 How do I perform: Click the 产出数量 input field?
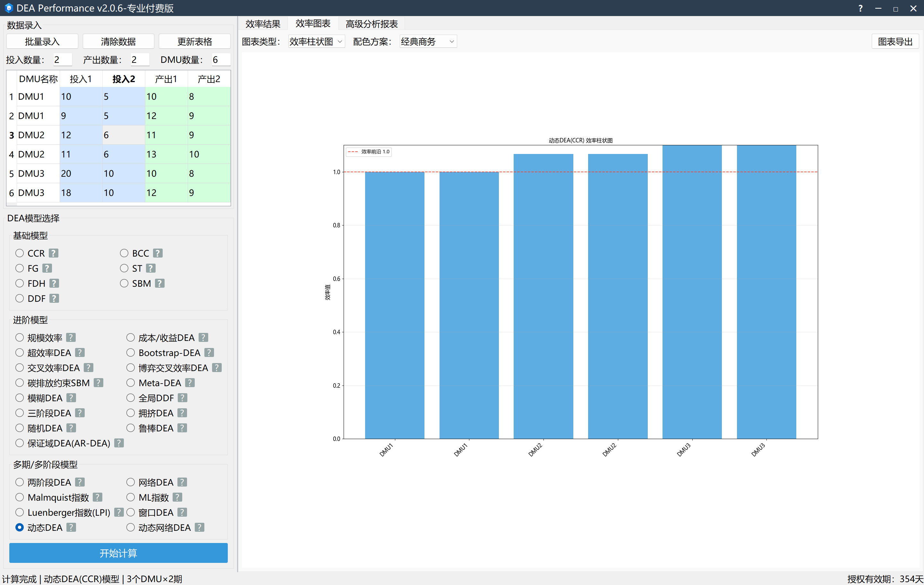pos(140,59)
